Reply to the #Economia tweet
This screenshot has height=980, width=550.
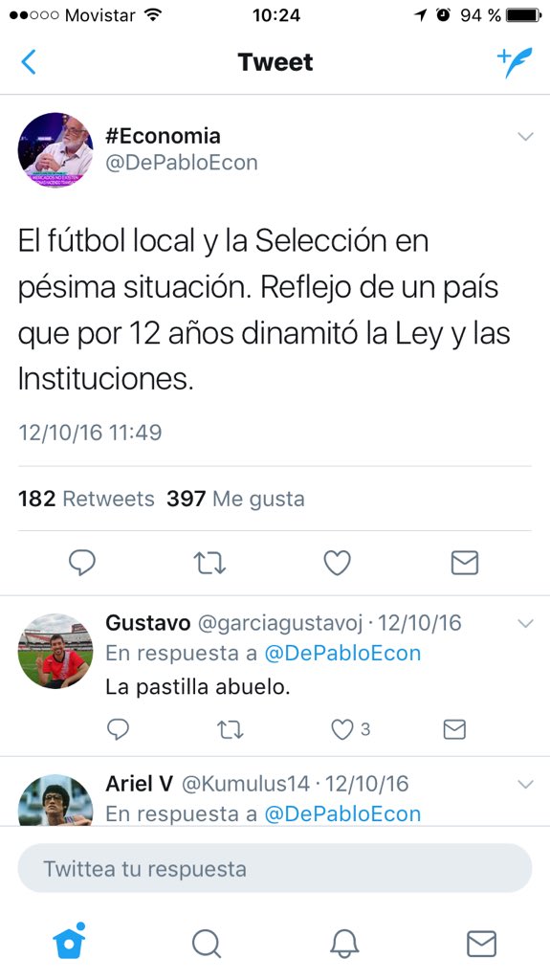pyautogui.click(x=82, y=563)
